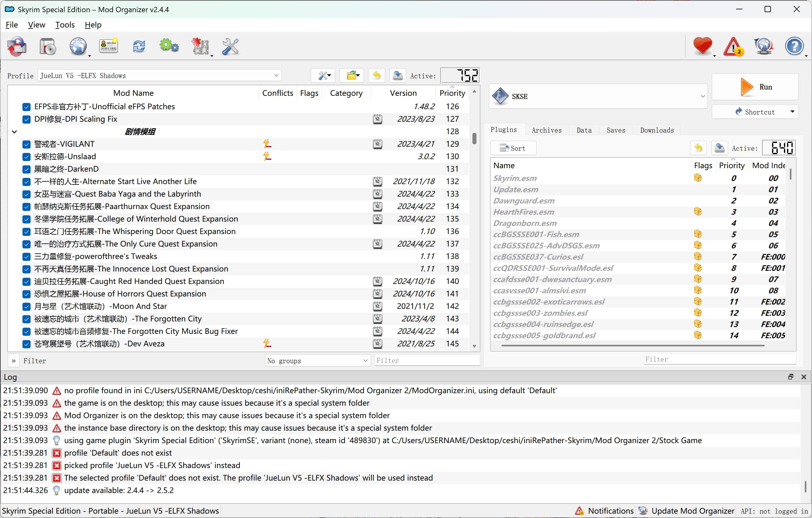Toggle Paarthurnax Quest Expansion checkbox

[x=26, y=207]
